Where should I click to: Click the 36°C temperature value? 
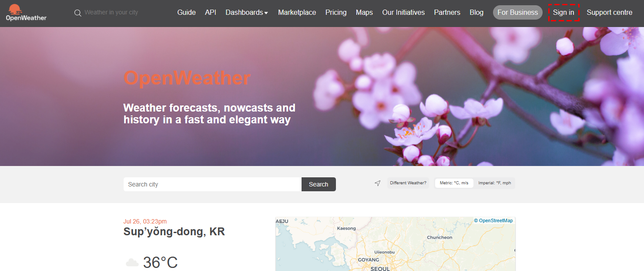coord(160,263)
